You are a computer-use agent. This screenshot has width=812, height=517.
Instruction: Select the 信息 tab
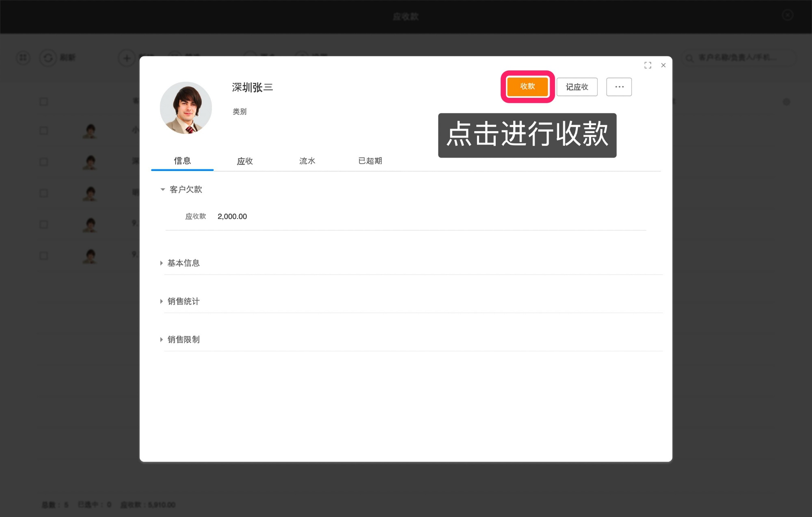182,161
